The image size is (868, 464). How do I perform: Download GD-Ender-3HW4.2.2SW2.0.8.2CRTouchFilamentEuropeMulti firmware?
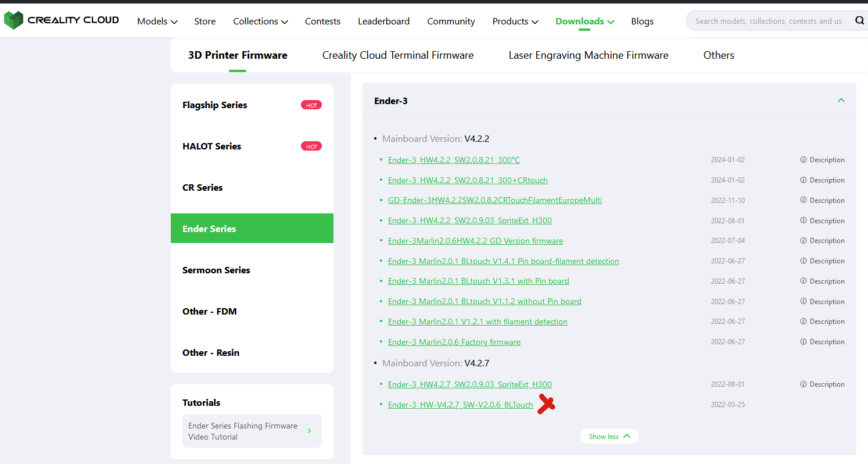click(495, 200)
